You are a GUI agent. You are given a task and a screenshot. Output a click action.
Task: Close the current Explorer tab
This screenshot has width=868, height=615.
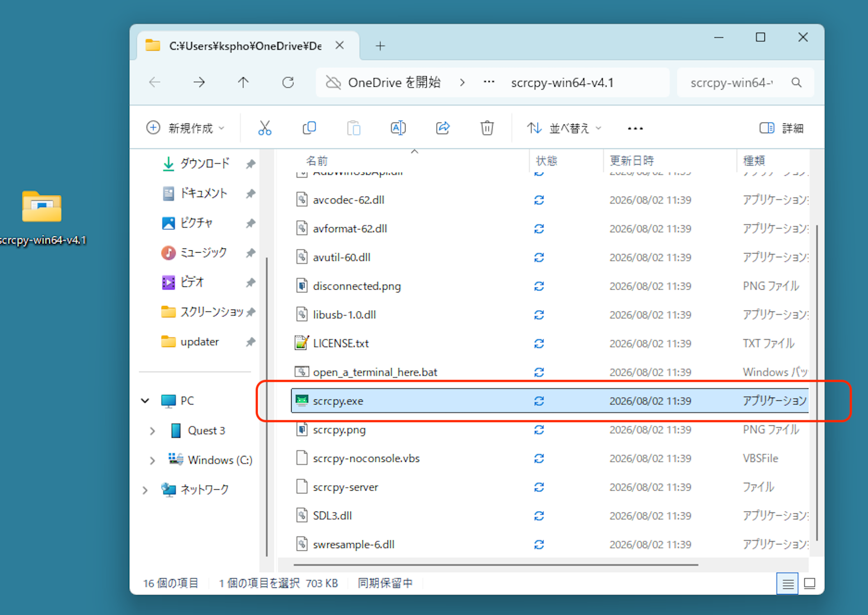(340, 45)
